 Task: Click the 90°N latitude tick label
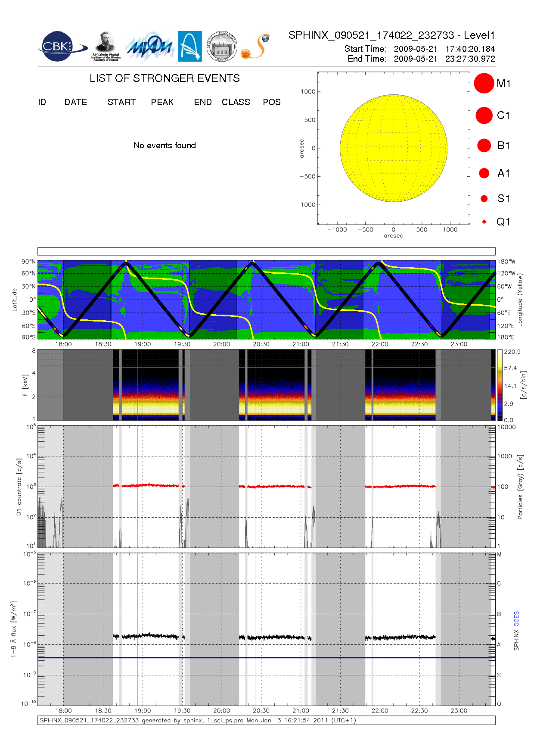[x=28, y=262]
